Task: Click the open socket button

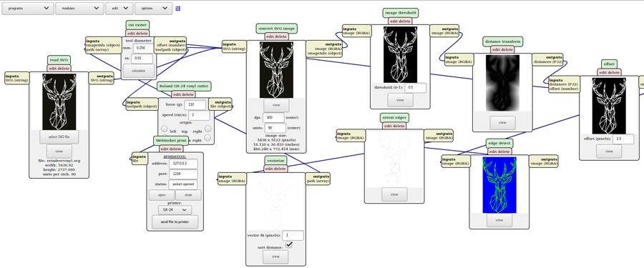Action: 162,195
